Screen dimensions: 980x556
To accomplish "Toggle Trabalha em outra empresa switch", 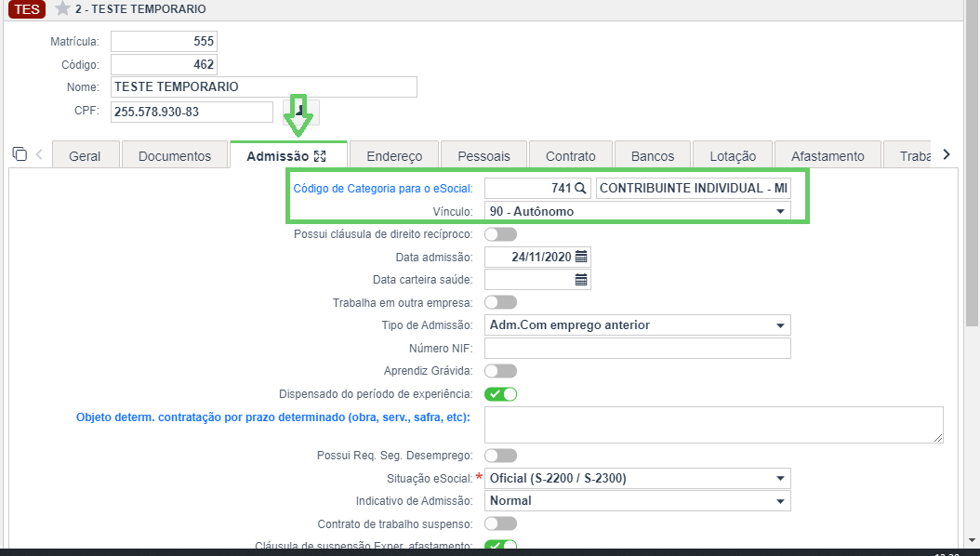I will [x=500, y=302].
